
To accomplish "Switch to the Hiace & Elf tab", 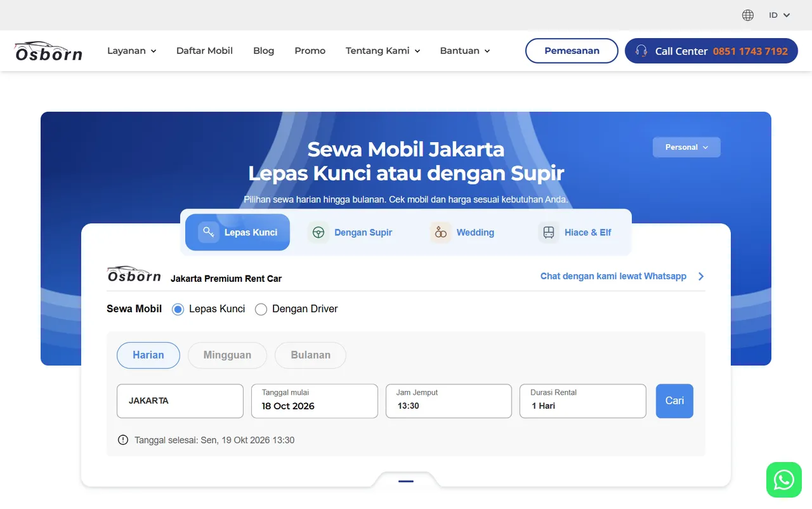I will tap(575, 232).
